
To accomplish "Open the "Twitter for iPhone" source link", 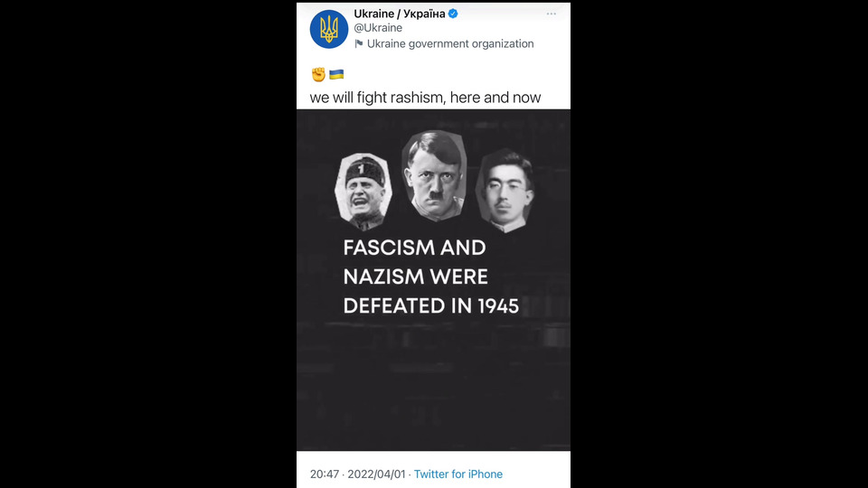I will [458, 474].
